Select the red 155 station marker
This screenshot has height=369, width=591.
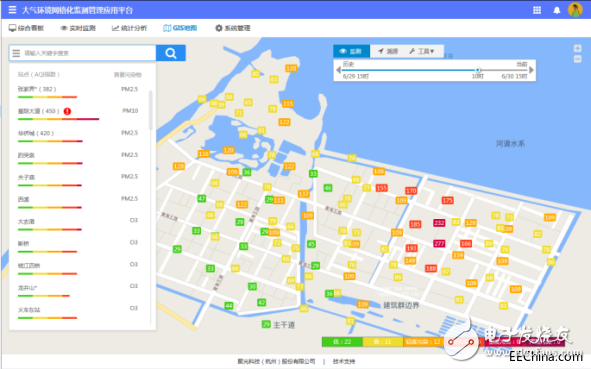[381, 188]
